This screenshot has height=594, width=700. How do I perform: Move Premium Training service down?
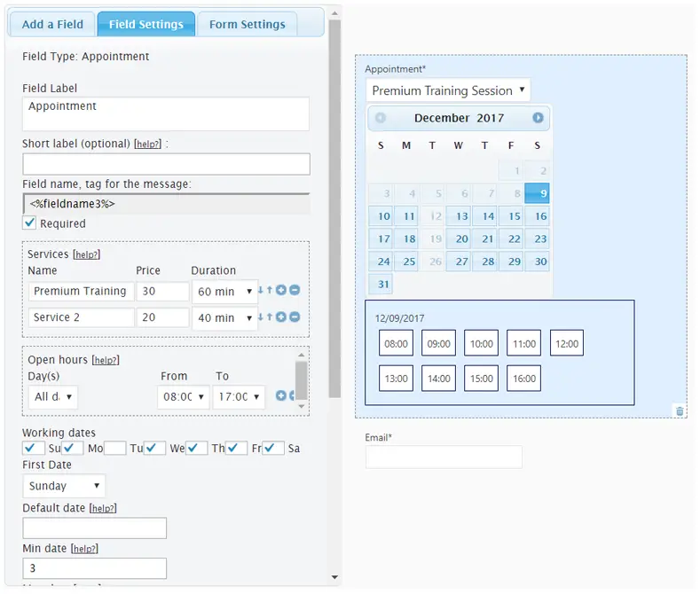(x=261, y=291)
